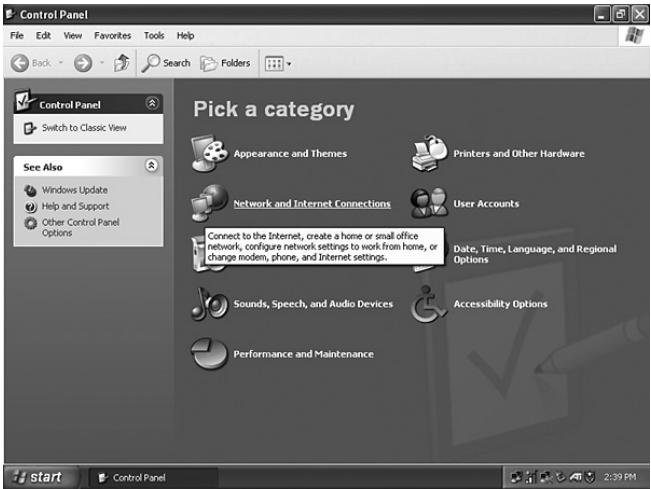Click the Switch to Classic View link
The image size is (651, 489).
[x=84, y=128]
